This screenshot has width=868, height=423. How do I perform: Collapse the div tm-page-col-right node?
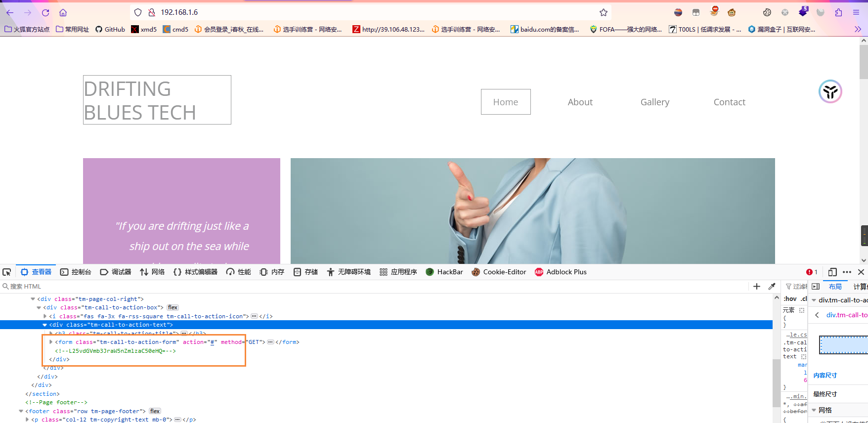click(x=33, y=299)
